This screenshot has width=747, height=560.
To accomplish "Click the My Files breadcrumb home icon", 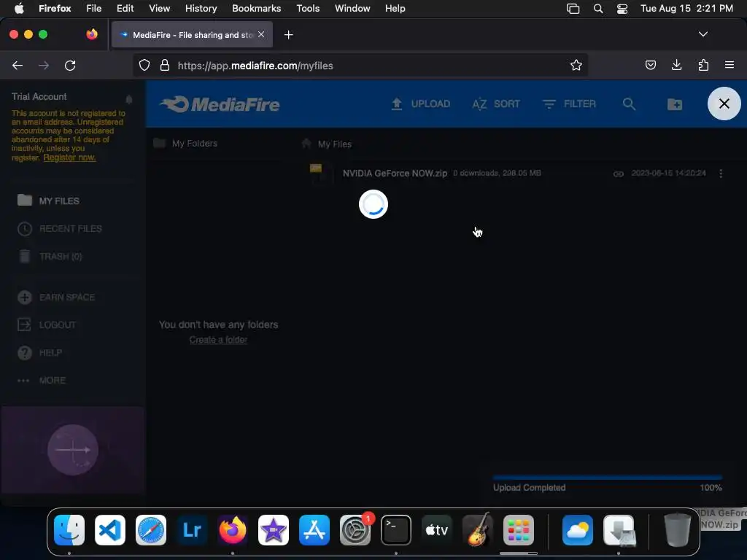I will click(x=306, y=144).
